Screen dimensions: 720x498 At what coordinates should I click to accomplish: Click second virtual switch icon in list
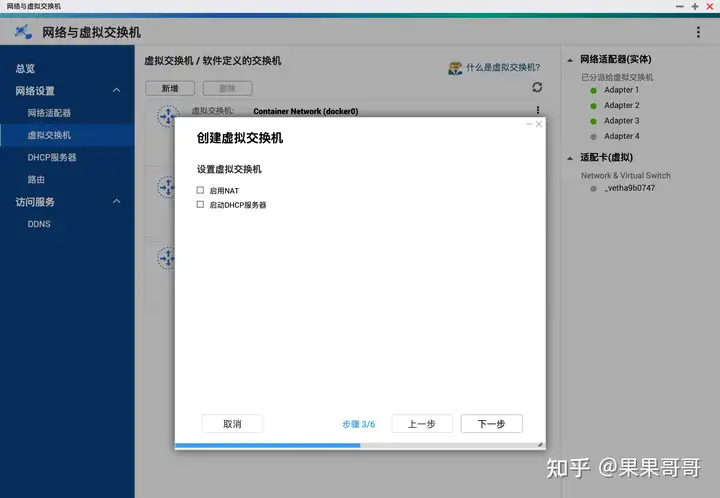[x=166, y=187]
